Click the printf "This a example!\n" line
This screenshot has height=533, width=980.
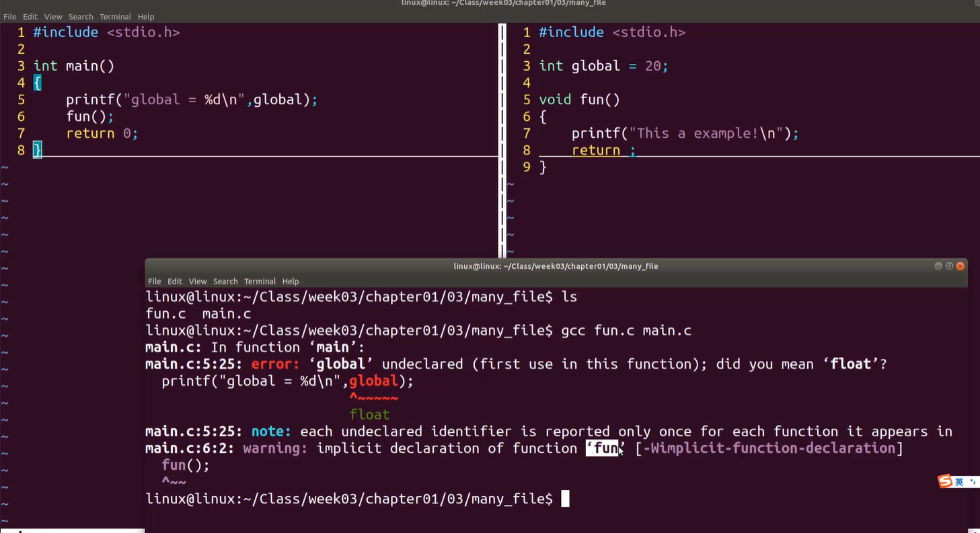pos(685,133)
